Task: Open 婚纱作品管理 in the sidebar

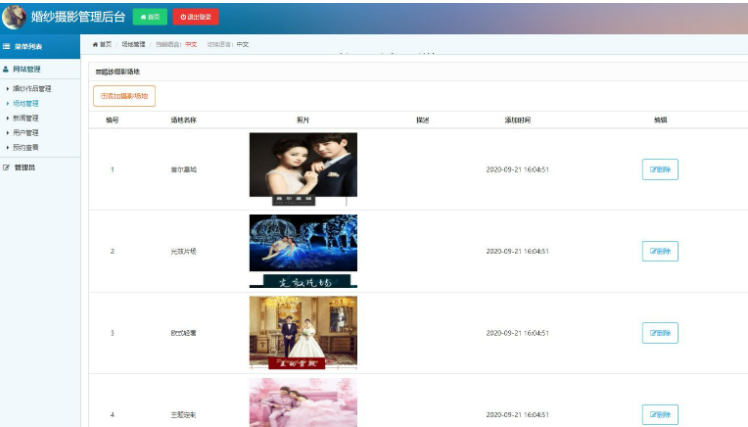Action: pyautogui.click(x=32, y=88)
